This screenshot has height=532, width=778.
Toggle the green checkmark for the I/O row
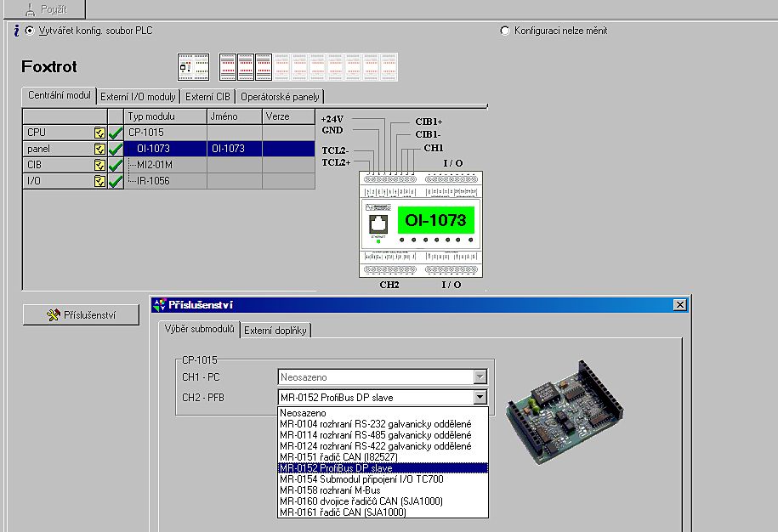click(116, 181)
